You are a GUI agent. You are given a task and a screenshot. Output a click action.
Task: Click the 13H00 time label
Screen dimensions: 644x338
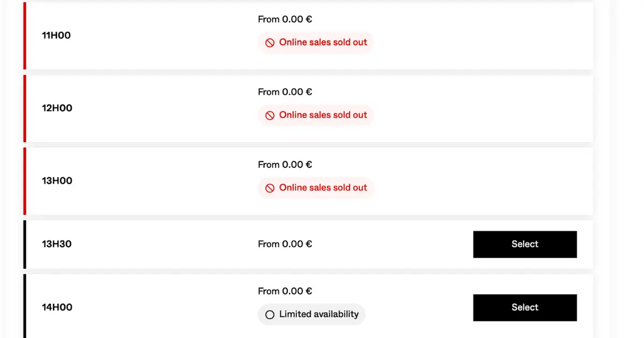tap(57, 181)
